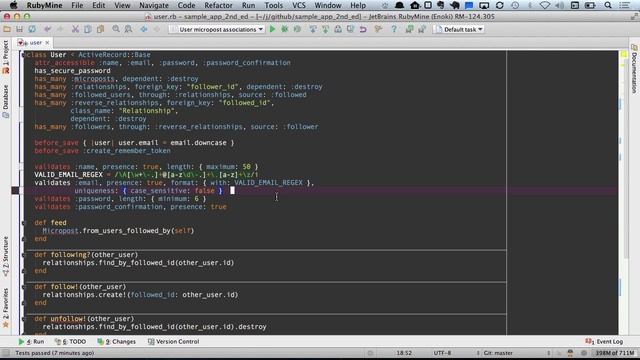Click the Paste clipboard icon

click(x=100, y=29)
